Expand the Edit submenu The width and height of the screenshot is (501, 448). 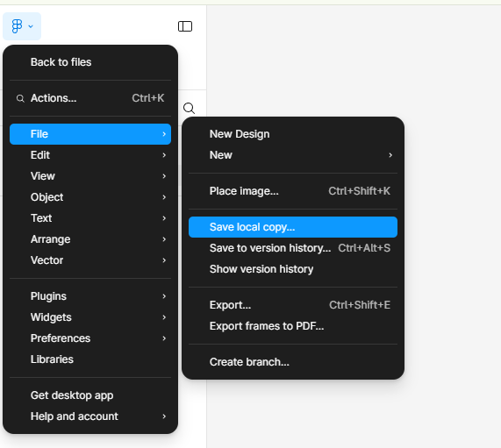[90, 155]
